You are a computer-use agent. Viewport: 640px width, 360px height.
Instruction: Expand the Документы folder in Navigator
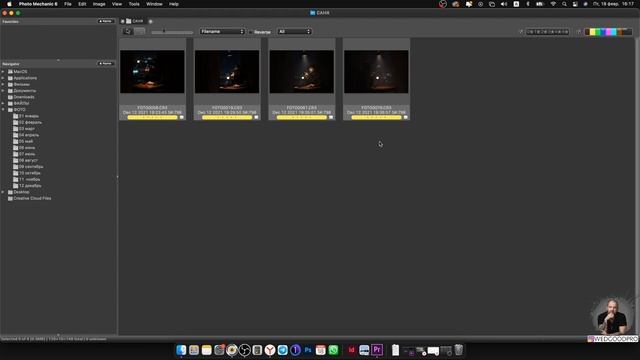[x=3, y=91]
